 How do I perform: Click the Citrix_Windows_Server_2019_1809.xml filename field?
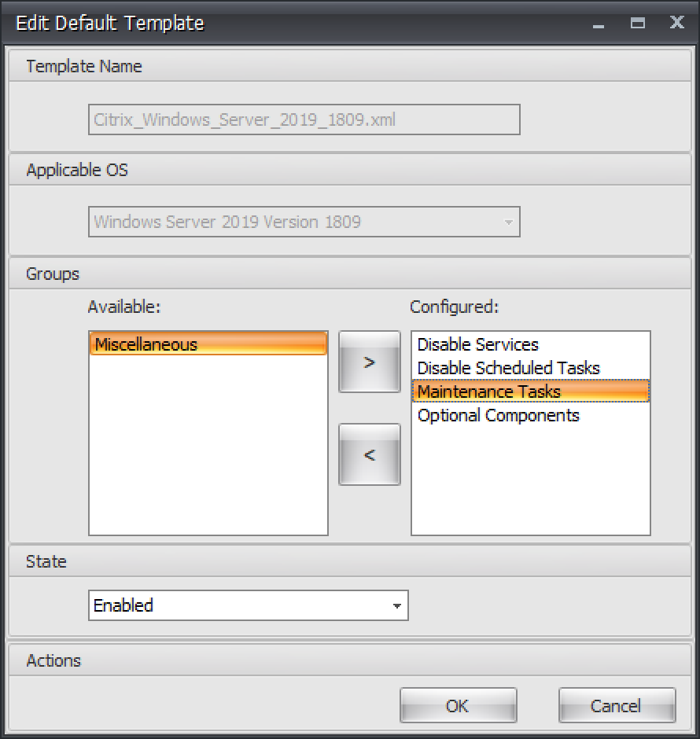[x=304, y=119]
